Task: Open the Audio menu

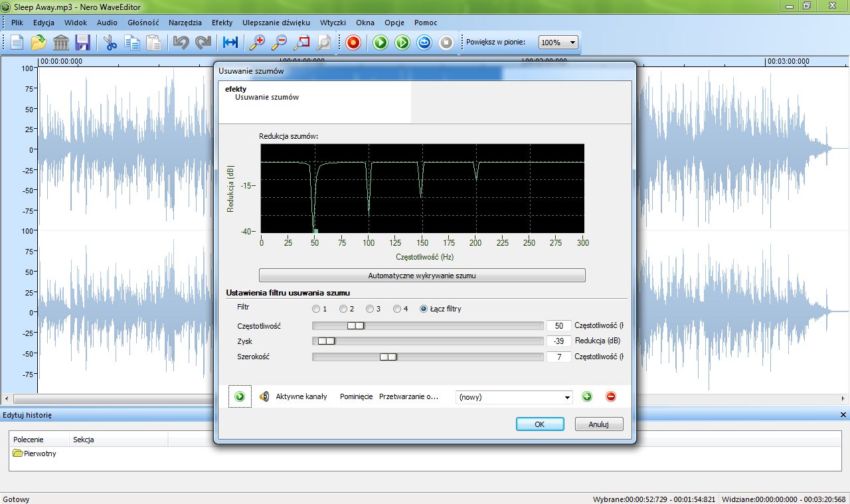Action: coord(107,23)
